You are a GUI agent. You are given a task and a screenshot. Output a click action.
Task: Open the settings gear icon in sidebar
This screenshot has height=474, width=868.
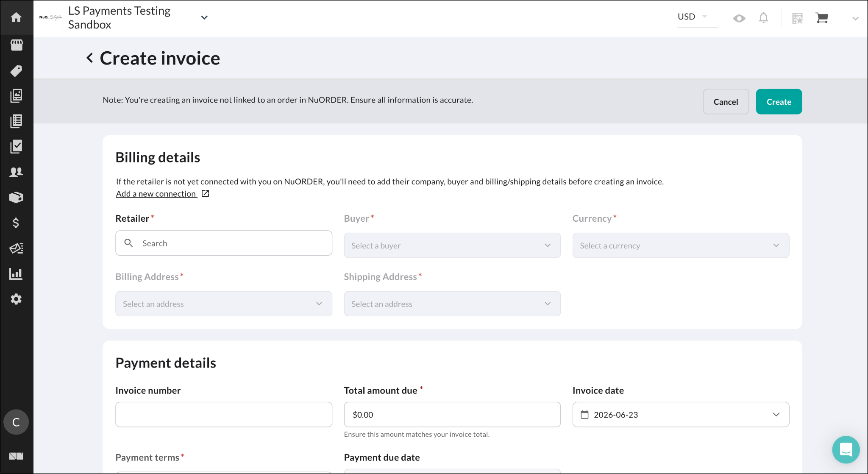click(16, 299)
